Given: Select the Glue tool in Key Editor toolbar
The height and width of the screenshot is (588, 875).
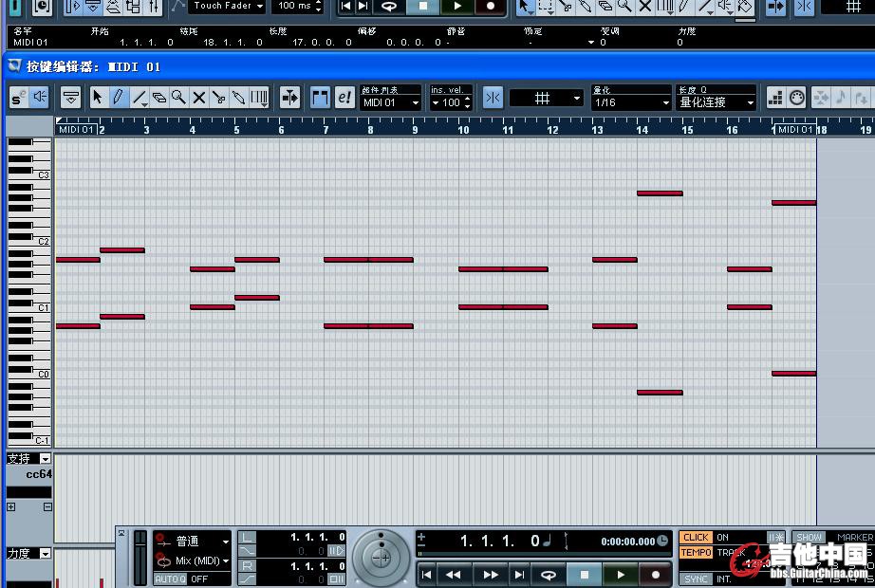Looking at the screenshot, I should [x=239, y=98].
